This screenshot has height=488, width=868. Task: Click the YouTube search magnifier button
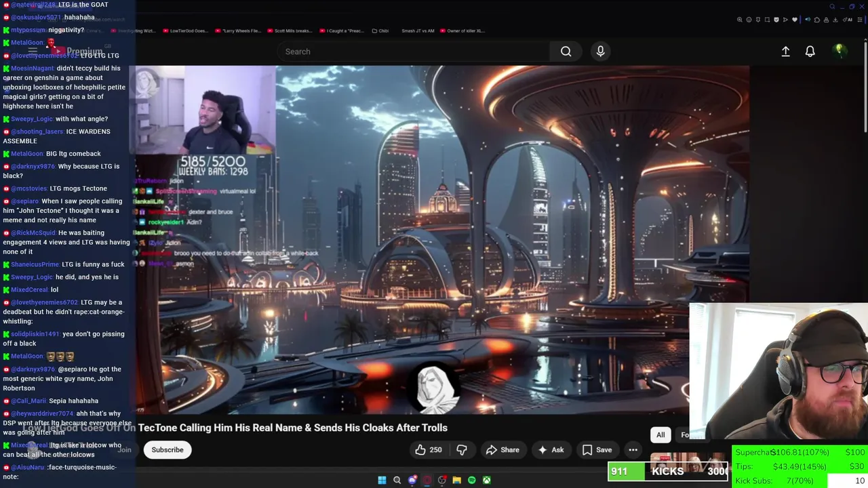566,52
